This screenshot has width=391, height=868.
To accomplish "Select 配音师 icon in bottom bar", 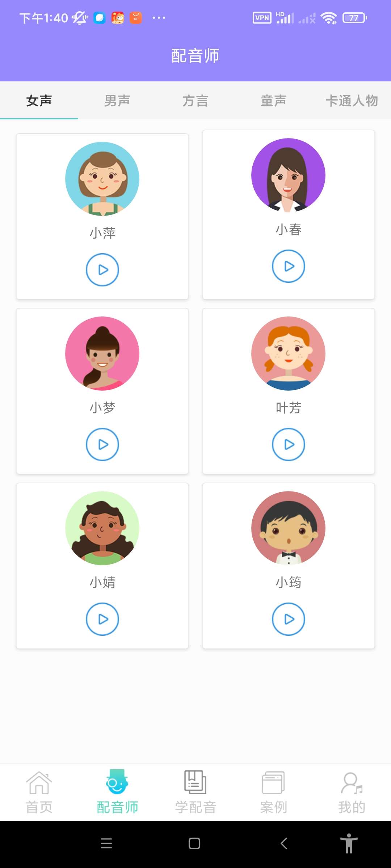I will point(117,782).
